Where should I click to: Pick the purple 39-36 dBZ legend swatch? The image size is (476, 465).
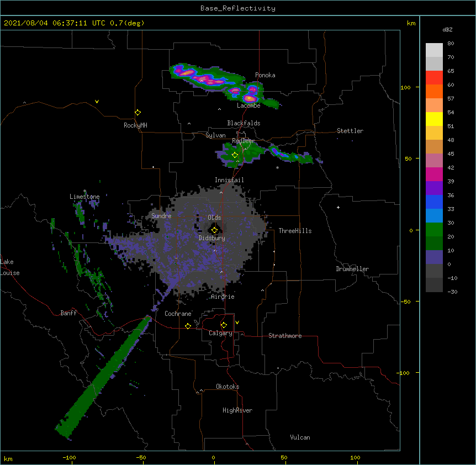tap(434, 188)
